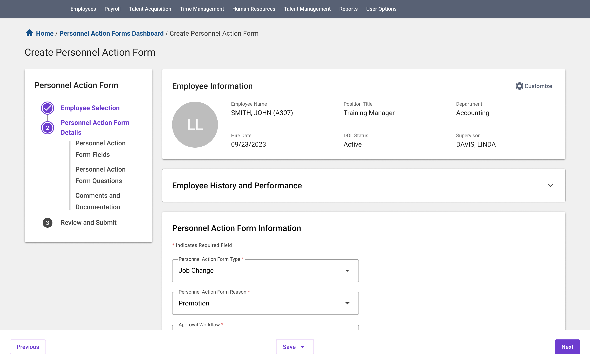Open the Payroll menu
The width and height of the screenshot is (590, 364).
tap(112, 9)
